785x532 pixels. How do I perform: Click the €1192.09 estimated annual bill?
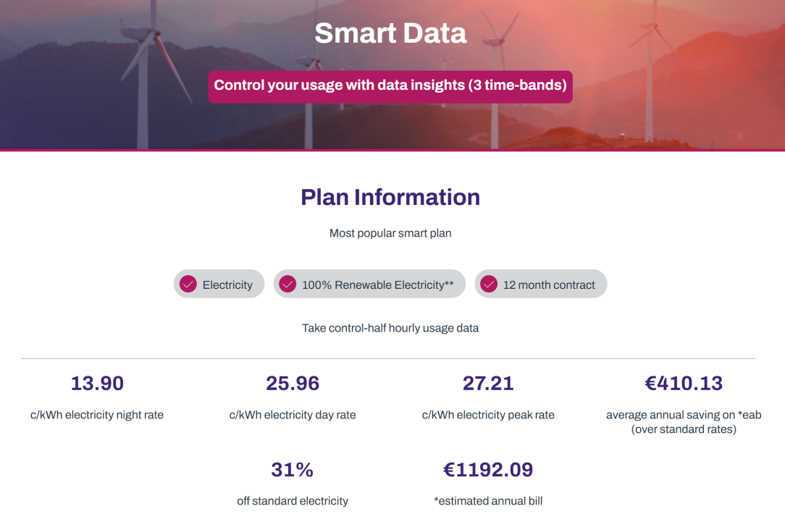click(x=488, y=470)
